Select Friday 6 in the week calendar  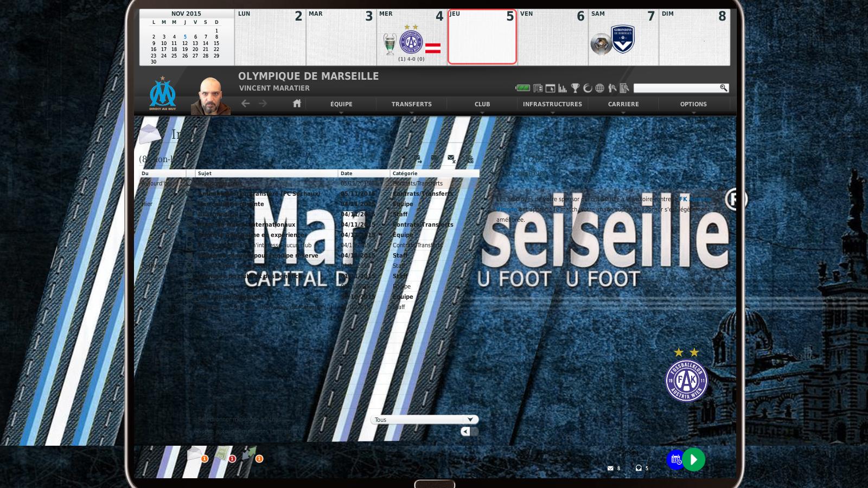click(553, 37)
